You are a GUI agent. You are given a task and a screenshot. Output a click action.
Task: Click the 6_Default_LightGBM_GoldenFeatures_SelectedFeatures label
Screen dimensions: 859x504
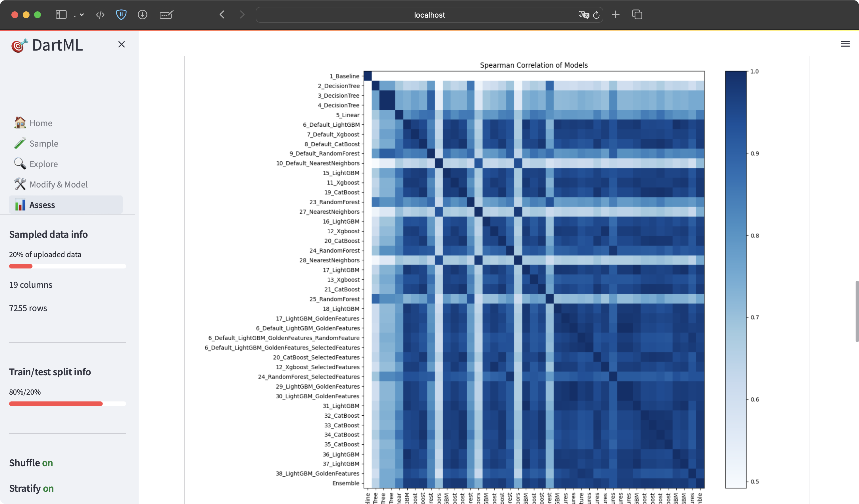(282, 347)
